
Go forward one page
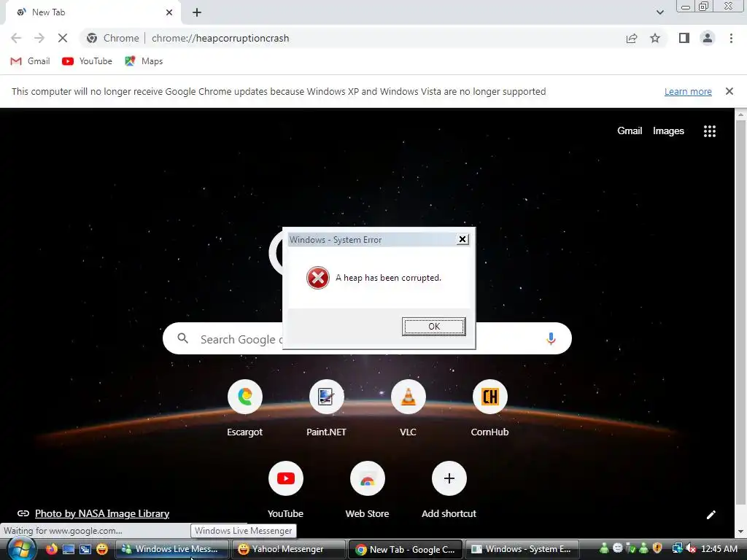tap(39, 38)
